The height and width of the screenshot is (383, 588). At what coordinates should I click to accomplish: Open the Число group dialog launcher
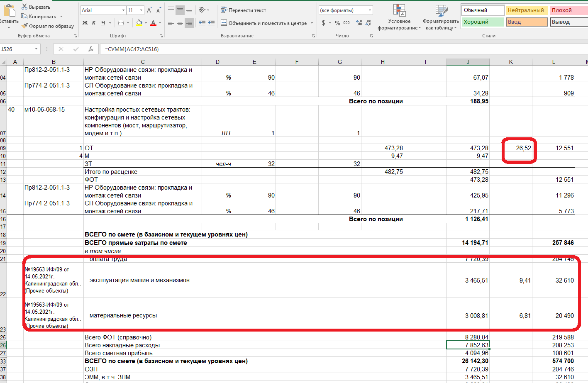click(x=372, y=36)
